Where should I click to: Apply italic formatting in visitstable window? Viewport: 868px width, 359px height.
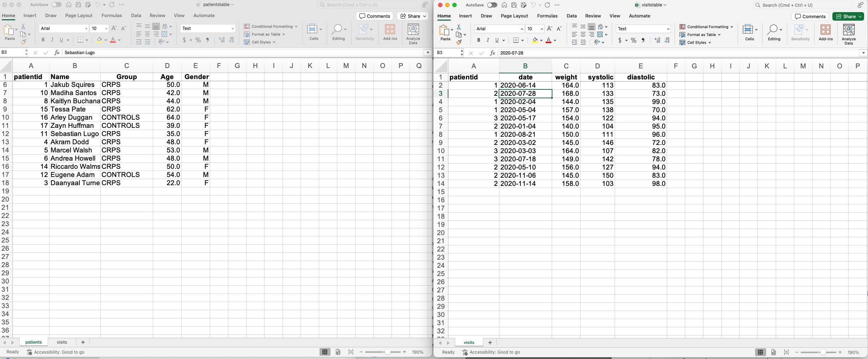[488, 40]
